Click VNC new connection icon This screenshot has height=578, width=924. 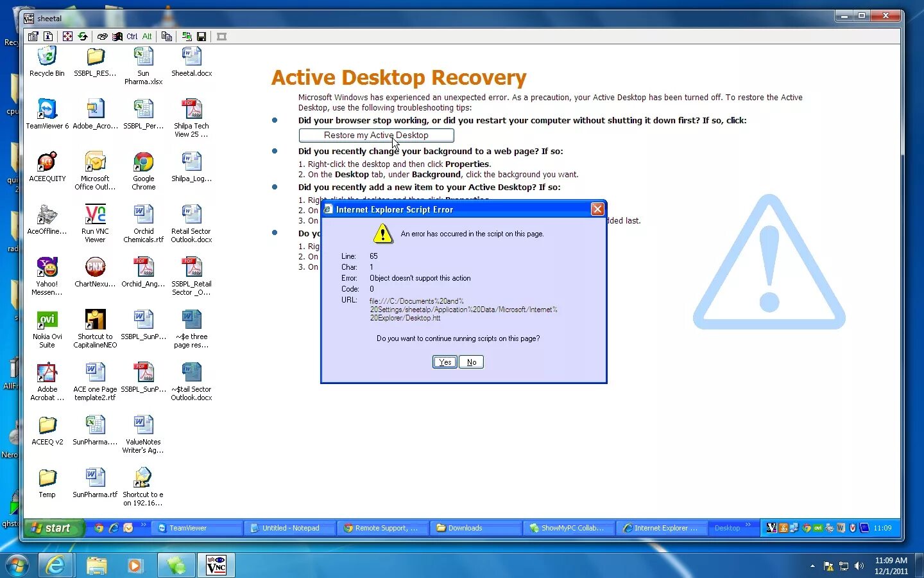coord(187,37)
